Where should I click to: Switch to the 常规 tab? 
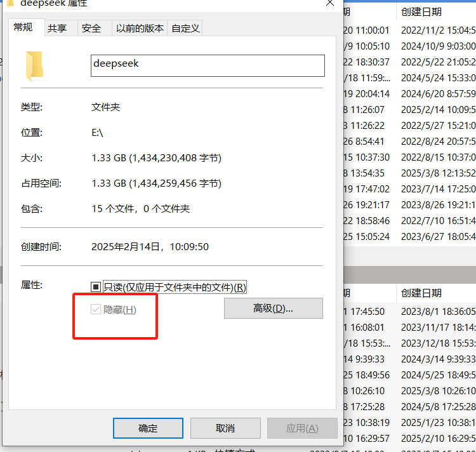27,28
